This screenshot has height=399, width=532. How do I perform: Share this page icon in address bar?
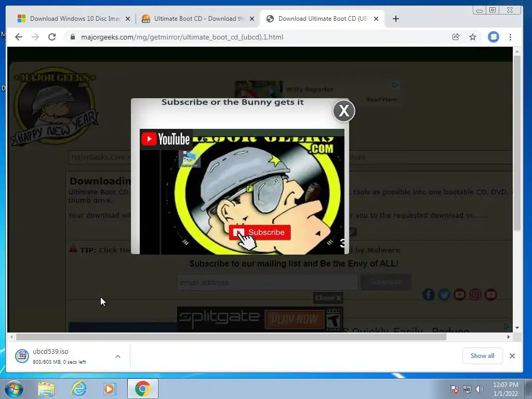click(x=456, y=37)
